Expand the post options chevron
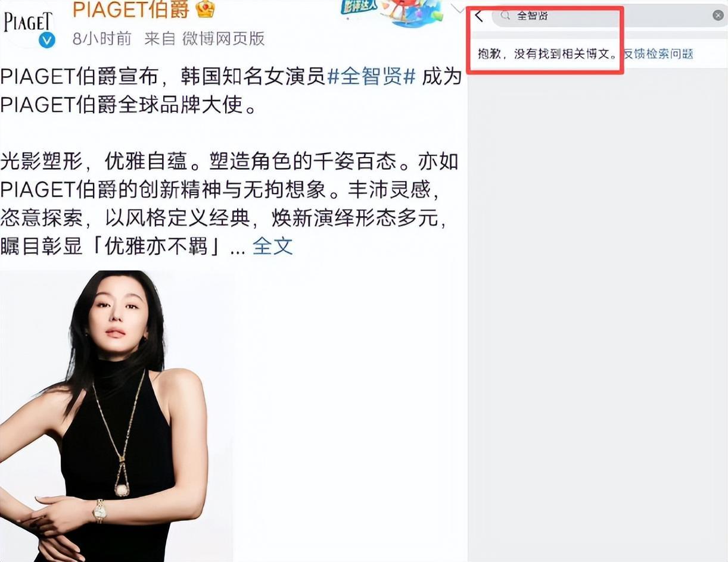The width and height of the screenshot is (728, 562). click(x=458, y=8)
